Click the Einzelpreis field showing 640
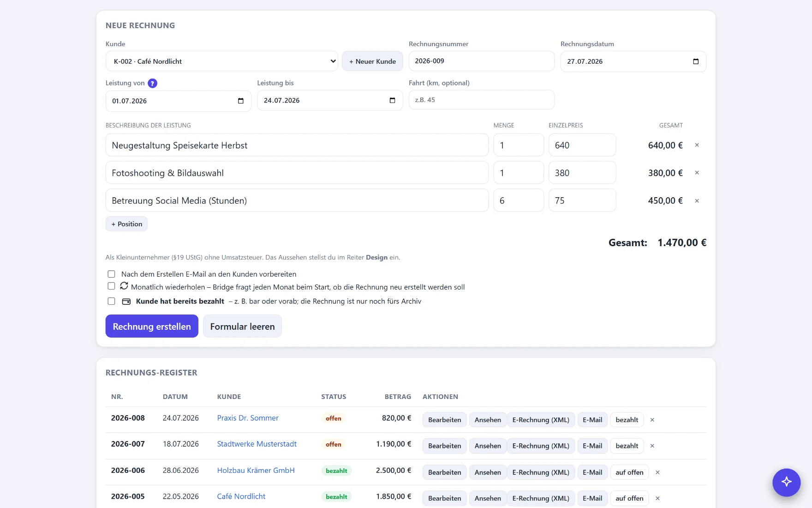The image size is (812, 508). click(x=582, y=145)
